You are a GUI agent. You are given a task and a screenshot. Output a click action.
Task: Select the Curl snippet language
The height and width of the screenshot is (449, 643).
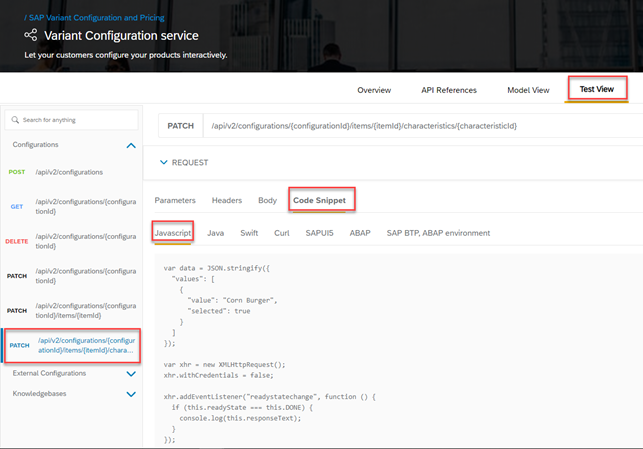(x=282, y=233)
